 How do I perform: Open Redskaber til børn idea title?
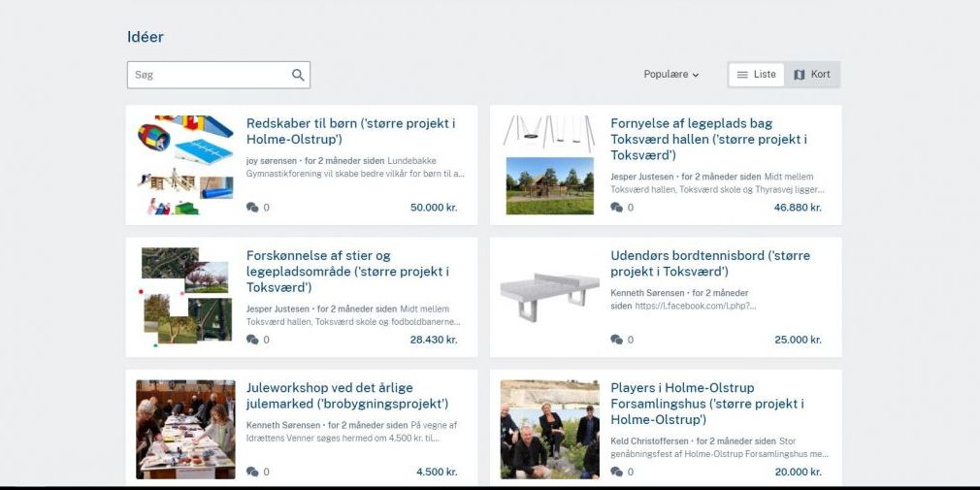click(350, 131)
